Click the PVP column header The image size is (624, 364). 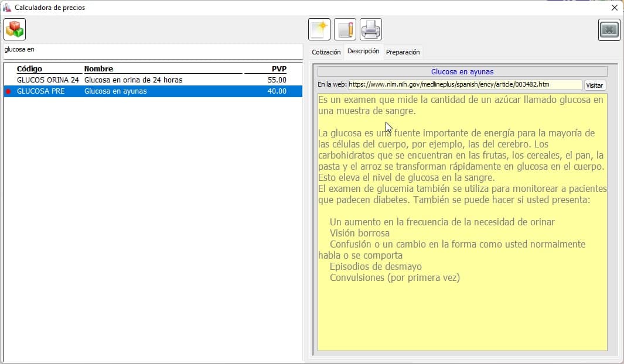279,69
